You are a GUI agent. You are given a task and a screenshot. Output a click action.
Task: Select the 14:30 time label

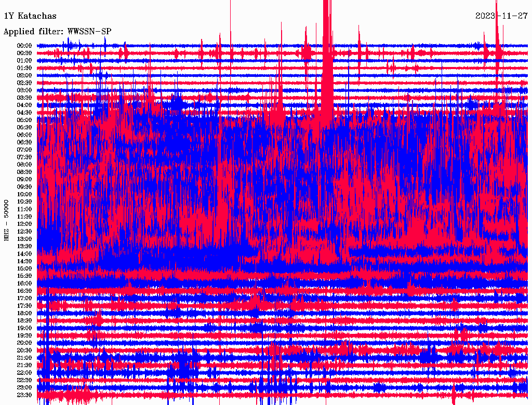(x=24, y=262)
